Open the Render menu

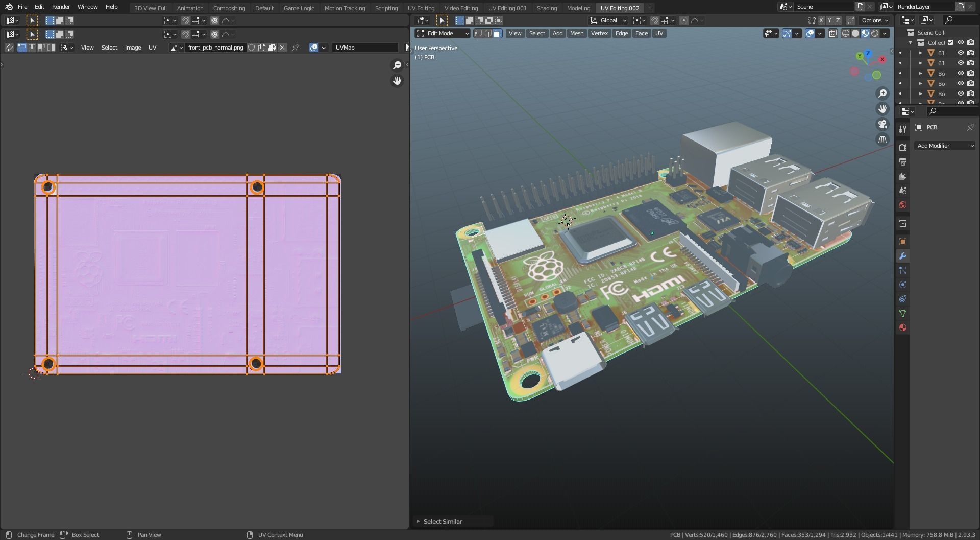click(x=61, y=7)
